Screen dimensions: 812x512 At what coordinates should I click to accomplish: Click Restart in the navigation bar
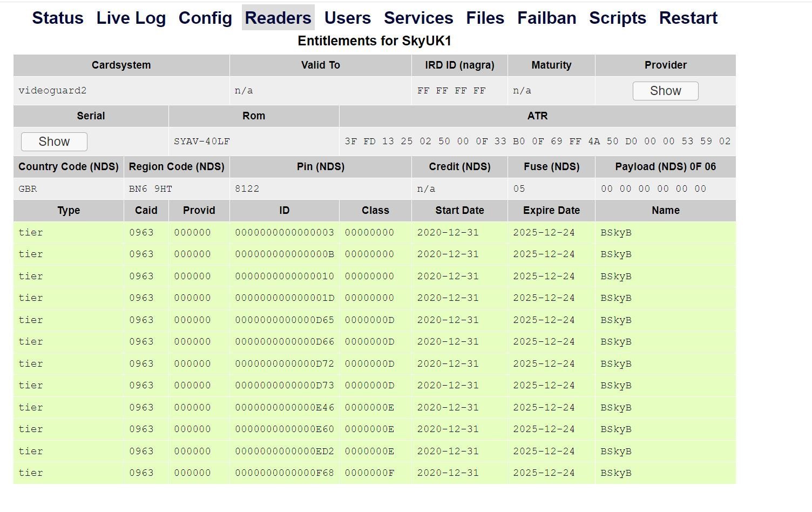[688, 18]
